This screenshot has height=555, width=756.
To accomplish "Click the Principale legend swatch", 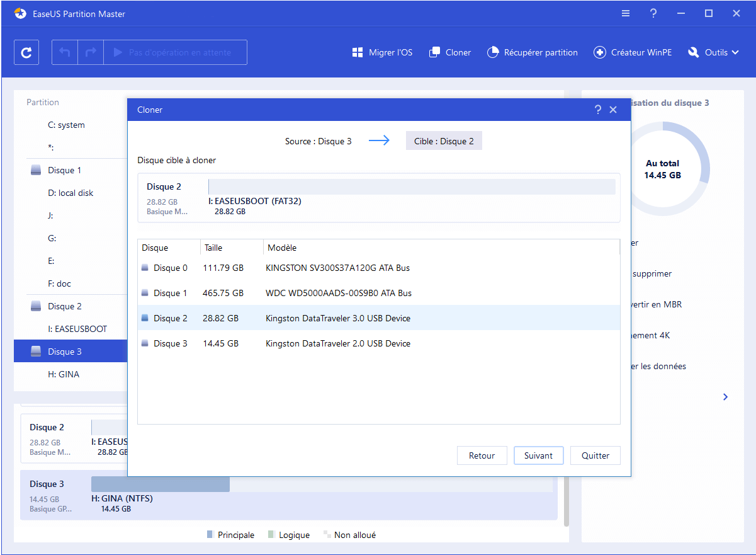I will click(x=210, y=535).
